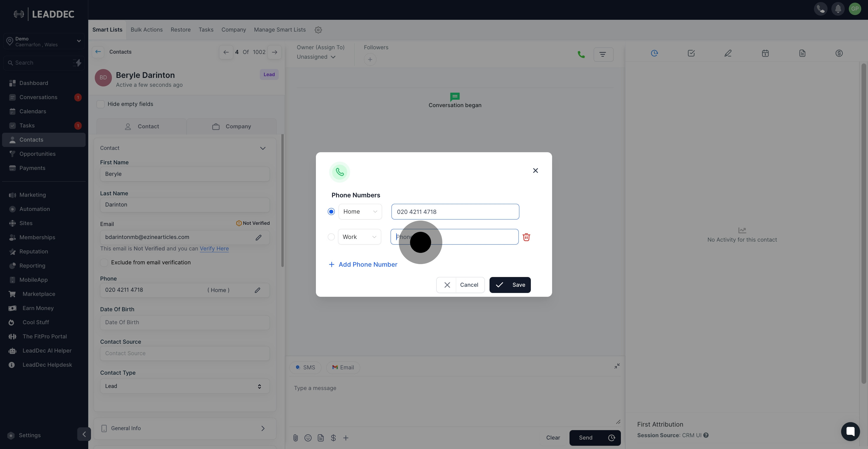The height and width of the screenshot is (449, 868).
Task: Click the empty Work phone input
Action: tap(454, 237)
